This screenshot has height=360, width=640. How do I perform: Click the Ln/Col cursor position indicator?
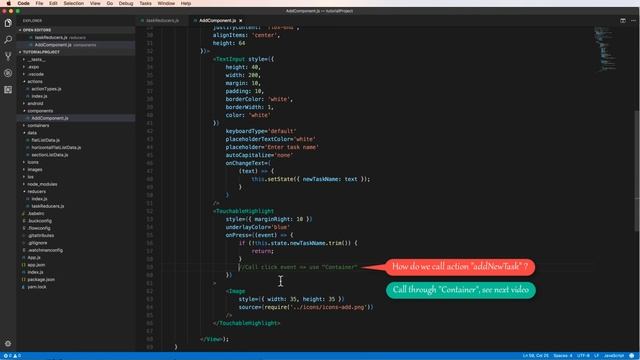(x=536, y=356)
